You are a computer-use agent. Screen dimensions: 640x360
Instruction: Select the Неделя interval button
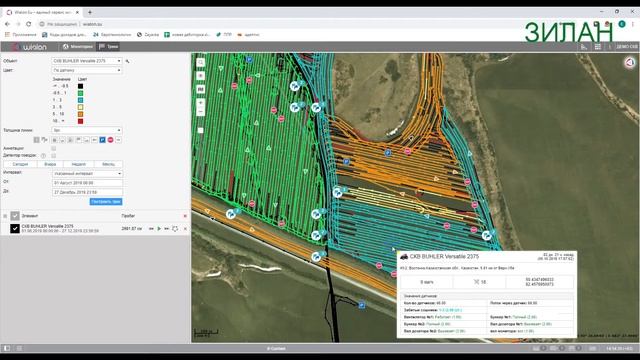tap(78, 164)
